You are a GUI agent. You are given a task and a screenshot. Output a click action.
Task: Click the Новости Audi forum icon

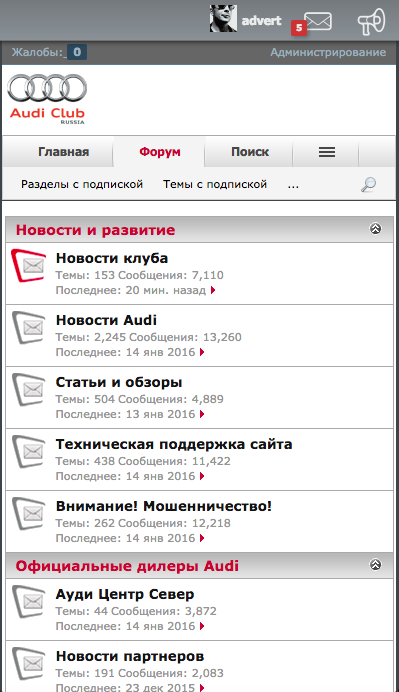(x=29, y=327)
